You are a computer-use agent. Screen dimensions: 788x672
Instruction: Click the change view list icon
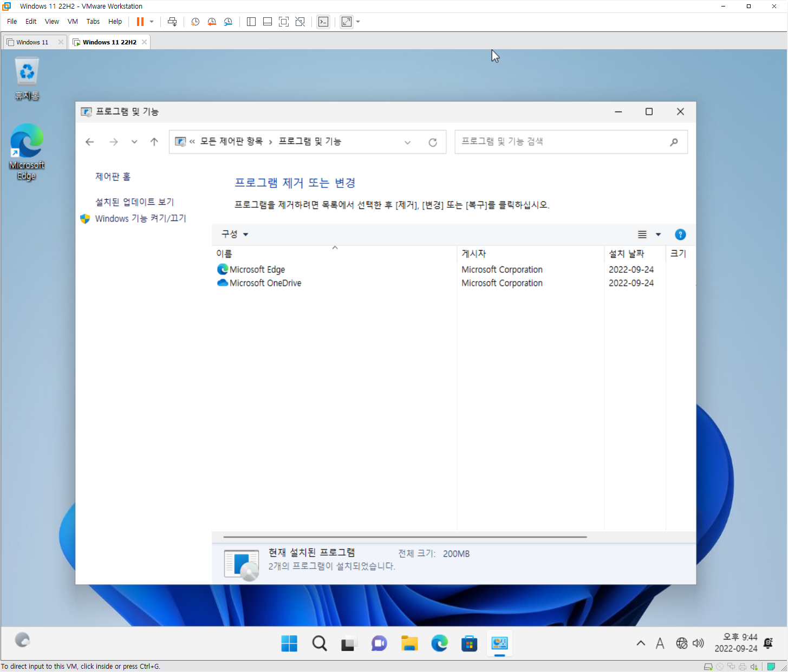[642, 234]
